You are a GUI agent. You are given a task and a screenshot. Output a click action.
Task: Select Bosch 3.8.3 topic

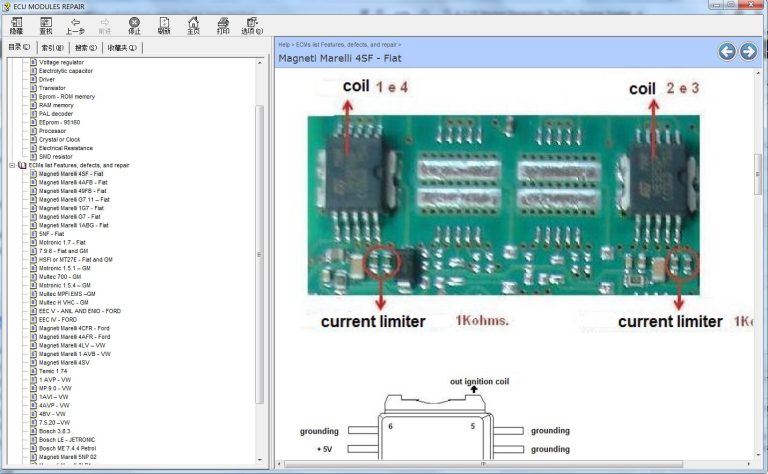(54, 431)
